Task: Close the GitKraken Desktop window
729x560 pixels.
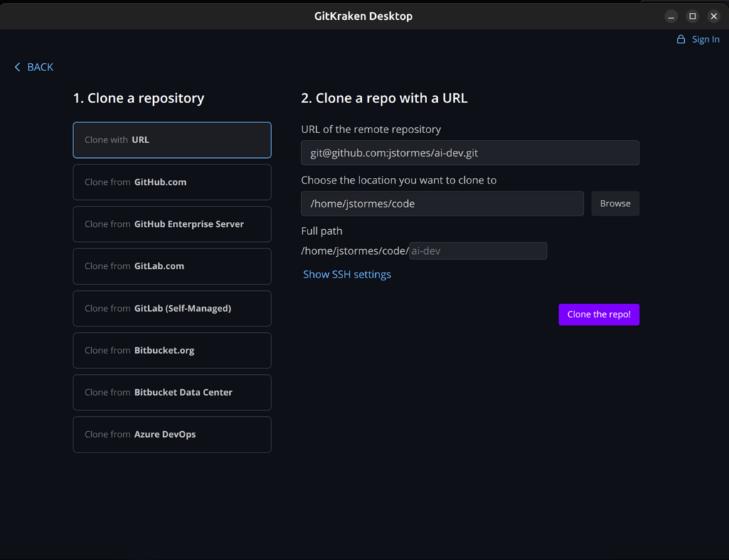Action: (x=713, y=16)
